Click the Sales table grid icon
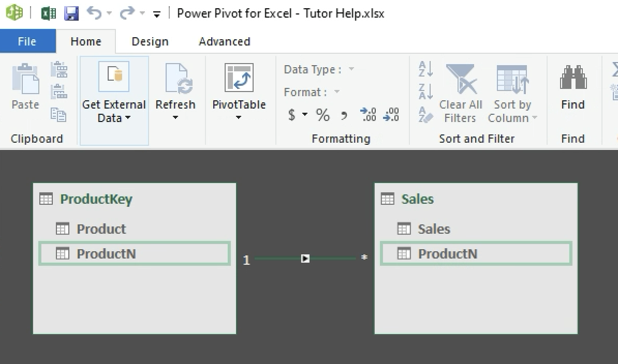The image size is (618, 364). click(x=388, y=199)
